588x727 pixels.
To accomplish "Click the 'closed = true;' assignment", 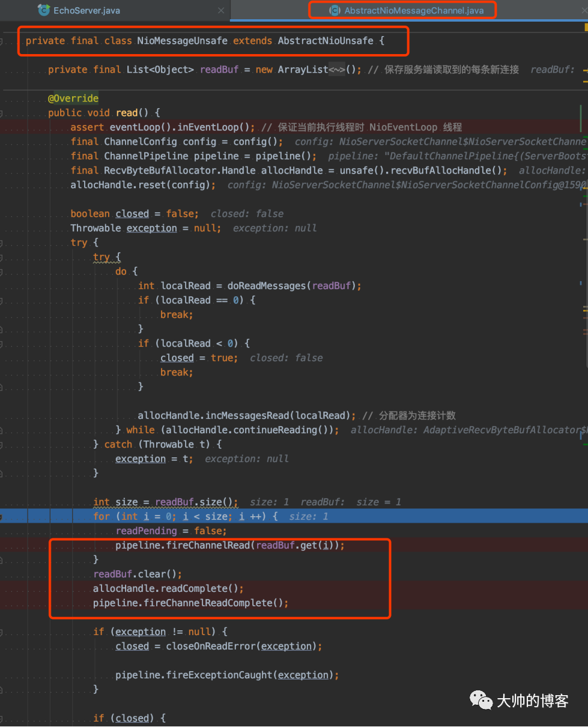I will [x=199, y=358].
